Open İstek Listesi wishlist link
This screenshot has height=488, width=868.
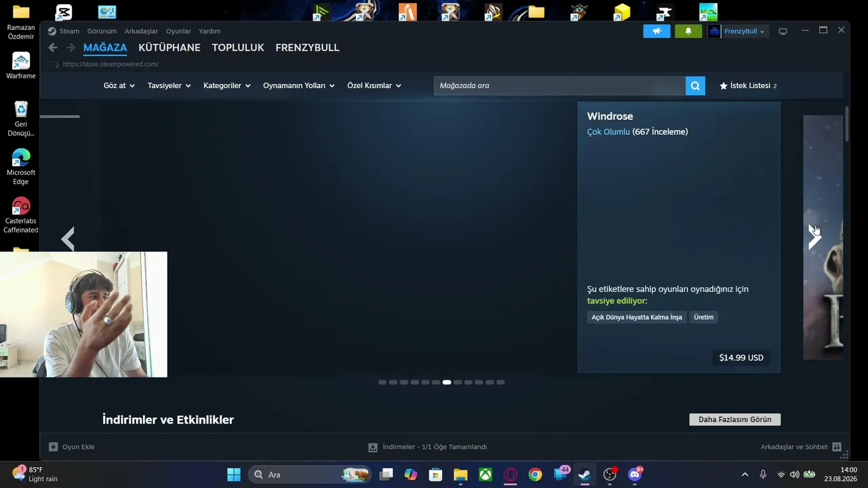748,86
